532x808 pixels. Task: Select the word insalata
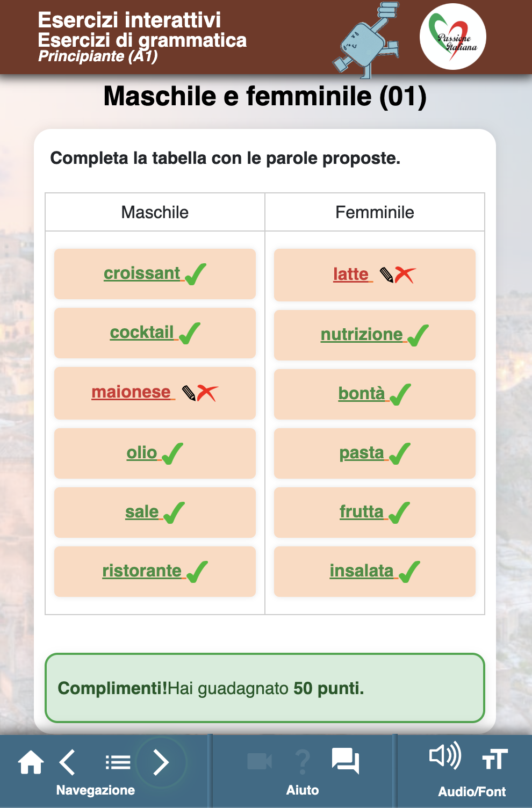(x=362, y=571)
